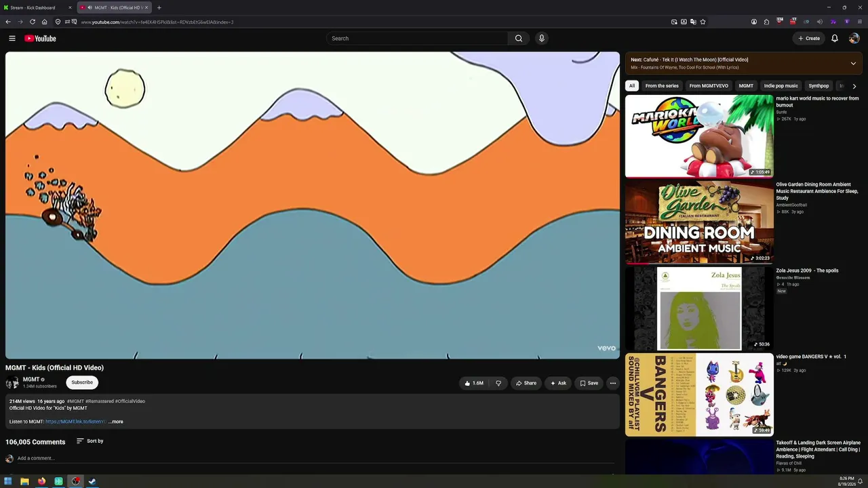Open Takeoff & Landing Dark Screen video title
The image size is (868, 488).
[818, 449]
